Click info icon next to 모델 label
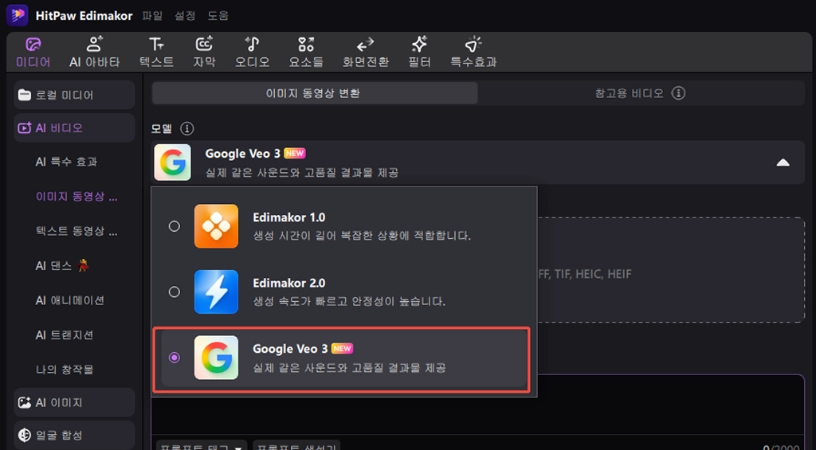 [187, 128]
